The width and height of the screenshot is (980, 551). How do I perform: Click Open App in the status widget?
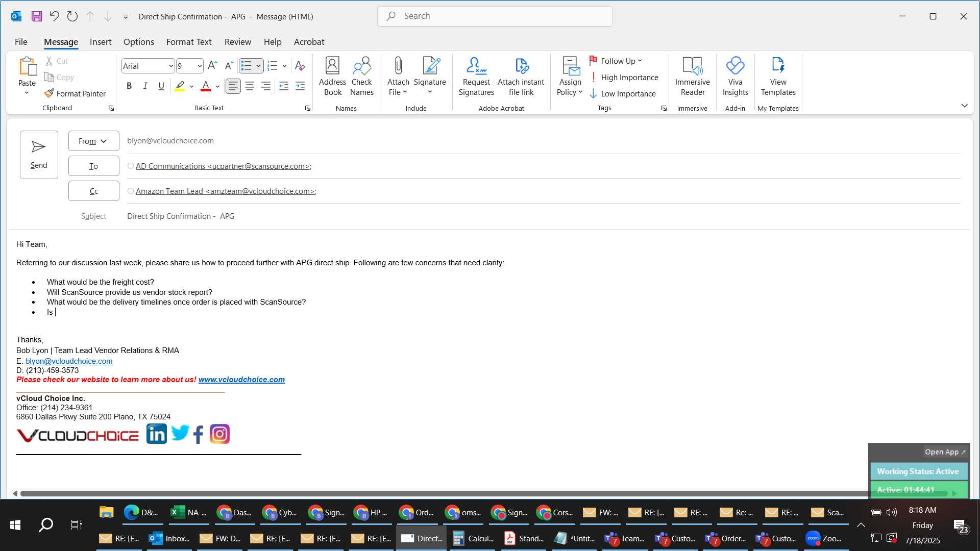945,452
